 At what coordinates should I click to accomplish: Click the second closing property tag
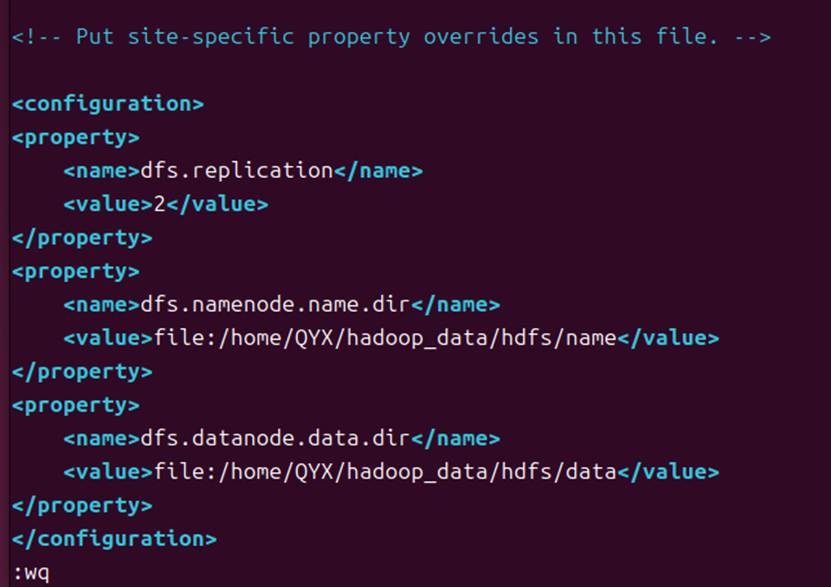pyautogui.click(x=82, y=372)
